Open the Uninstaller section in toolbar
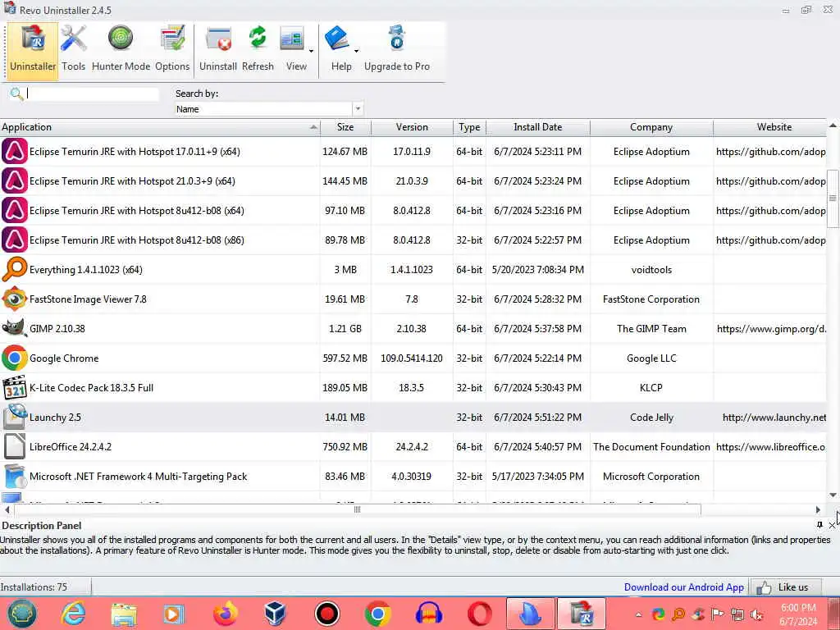 click(x=33, y=50)
